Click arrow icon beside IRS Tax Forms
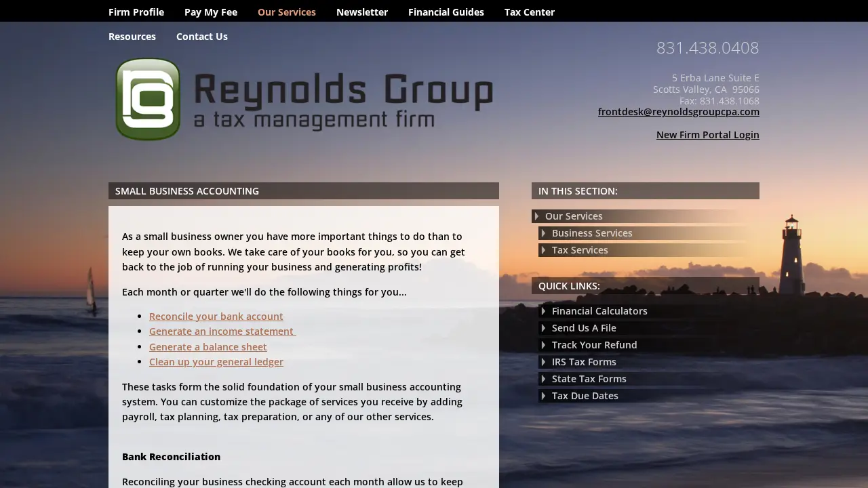868x488 pixels. point(544,362)
